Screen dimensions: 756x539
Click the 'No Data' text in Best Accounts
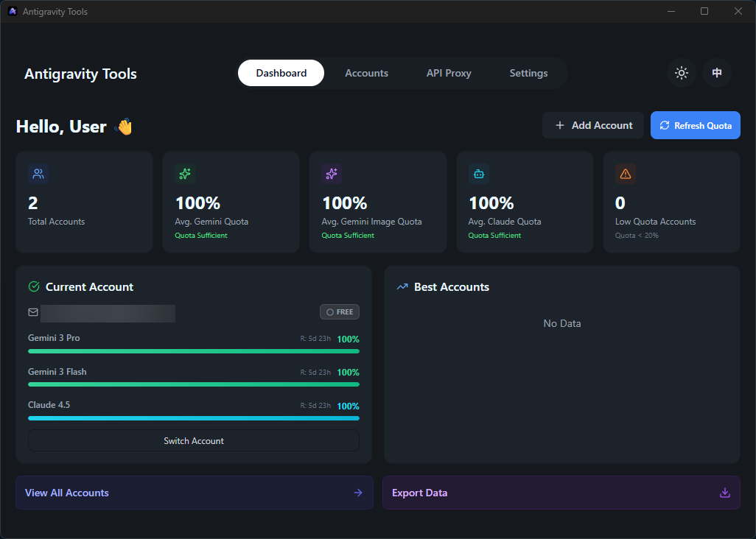562,324
